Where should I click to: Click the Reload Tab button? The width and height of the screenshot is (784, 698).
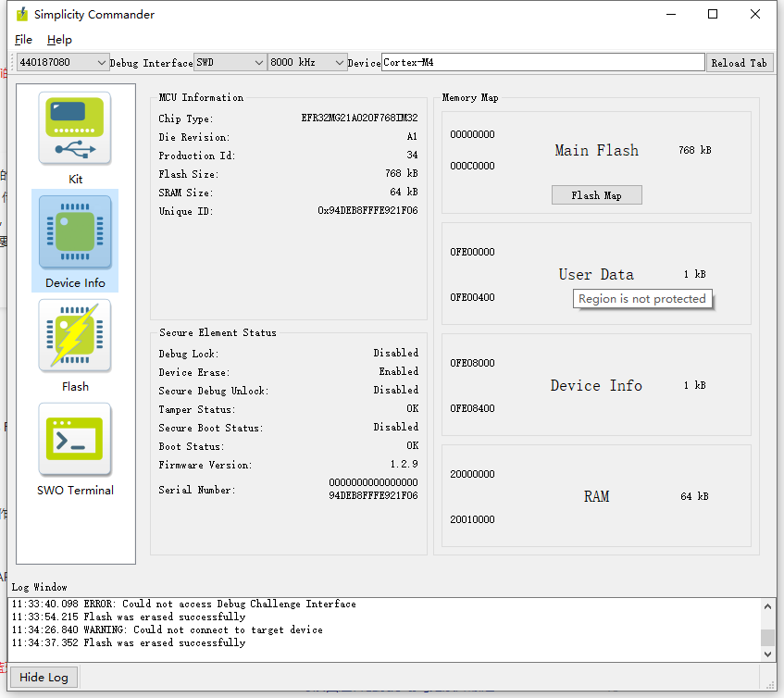(740, 62)
